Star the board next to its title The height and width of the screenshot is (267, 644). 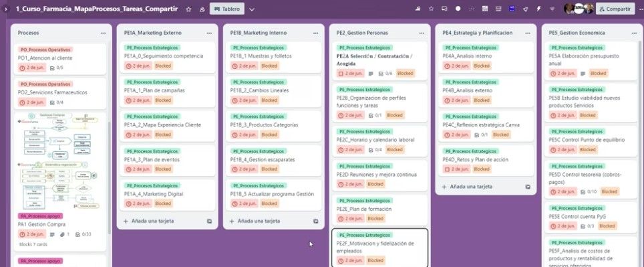[x=188, y=9]
